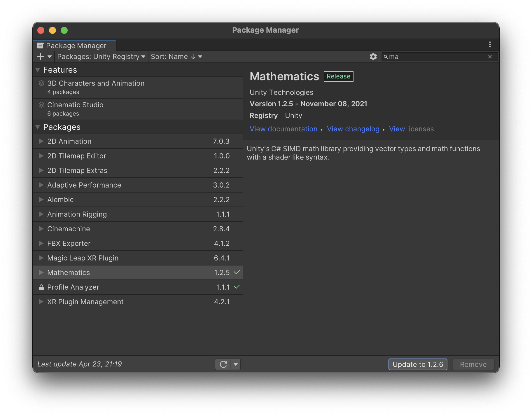532x416 pixels.
Task: Expand the Adaptive Performance package versions
Action: (41, 185)
